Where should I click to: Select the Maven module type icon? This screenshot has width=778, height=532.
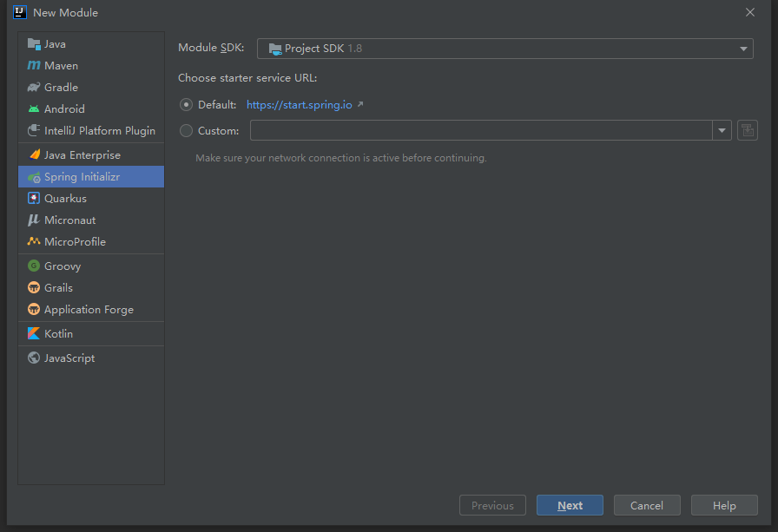tap(33, 65)
